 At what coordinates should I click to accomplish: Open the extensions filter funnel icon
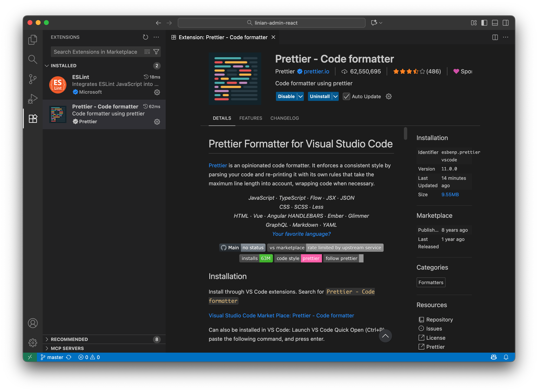click(x=156, y=51)
